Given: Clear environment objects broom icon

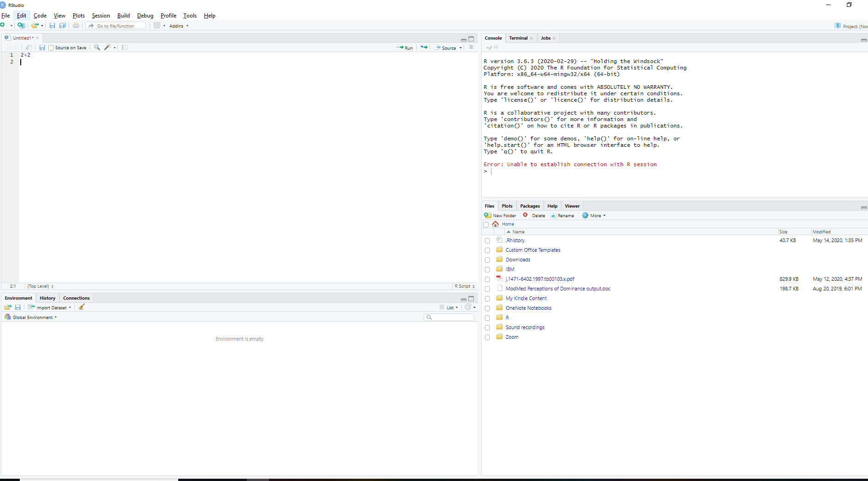Looking at the screenshot, I should click(x=82, y=307).
